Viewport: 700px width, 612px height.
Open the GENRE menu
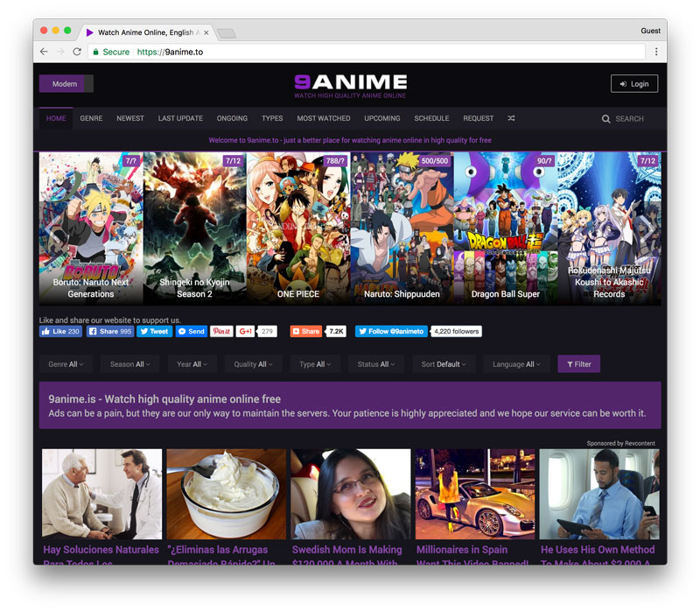click(91, 118)
